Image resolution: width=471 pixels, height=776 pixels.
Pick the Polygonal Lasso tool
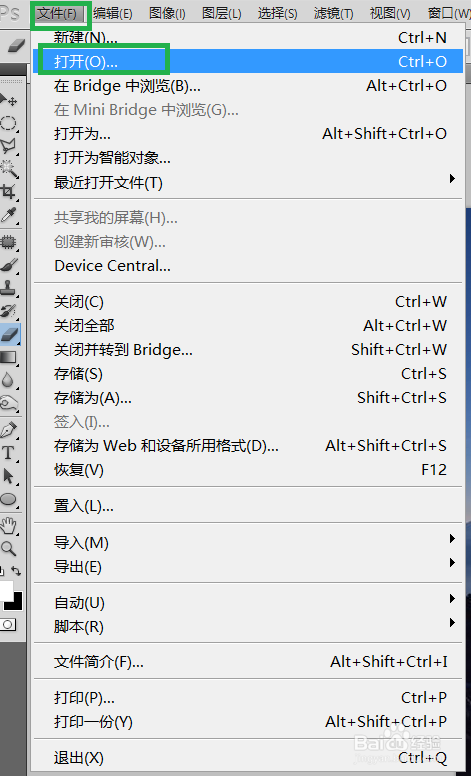(x=8, y=146)
